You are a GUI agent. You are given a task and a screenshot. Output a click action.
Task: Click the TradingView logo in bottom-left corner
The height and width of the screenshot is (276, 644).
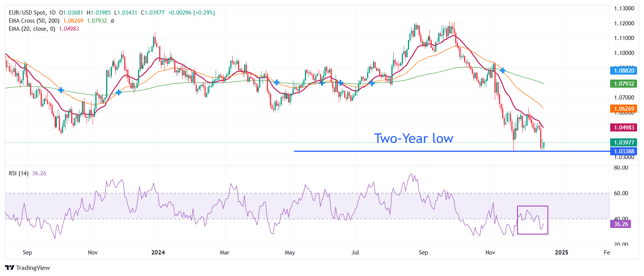pos(27,268)
